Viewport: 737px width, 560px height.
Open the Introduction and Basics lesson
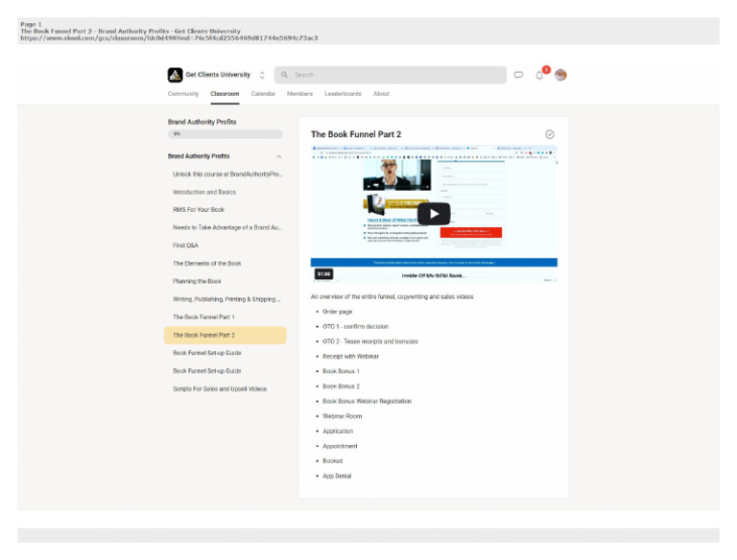point(226,192)
